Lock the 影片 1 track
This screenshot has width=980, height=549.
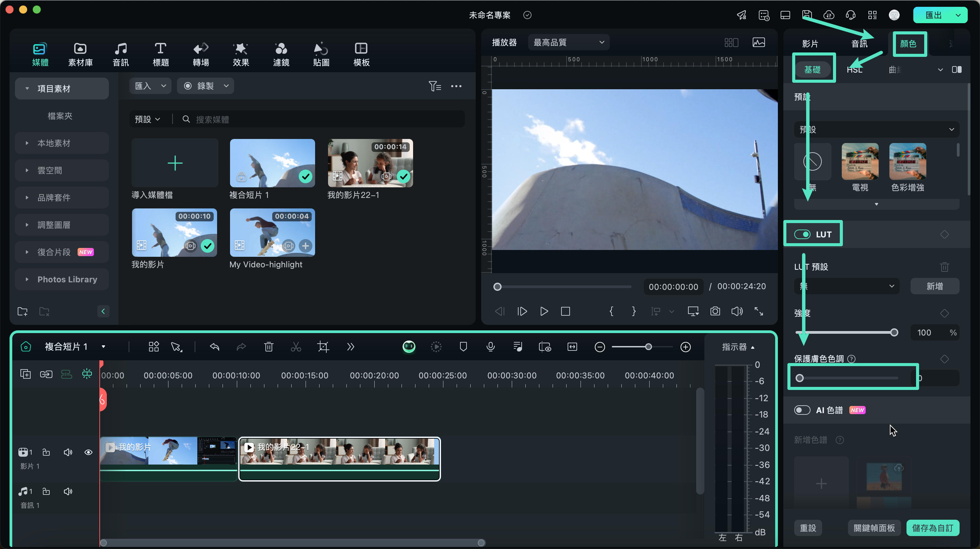46,452
